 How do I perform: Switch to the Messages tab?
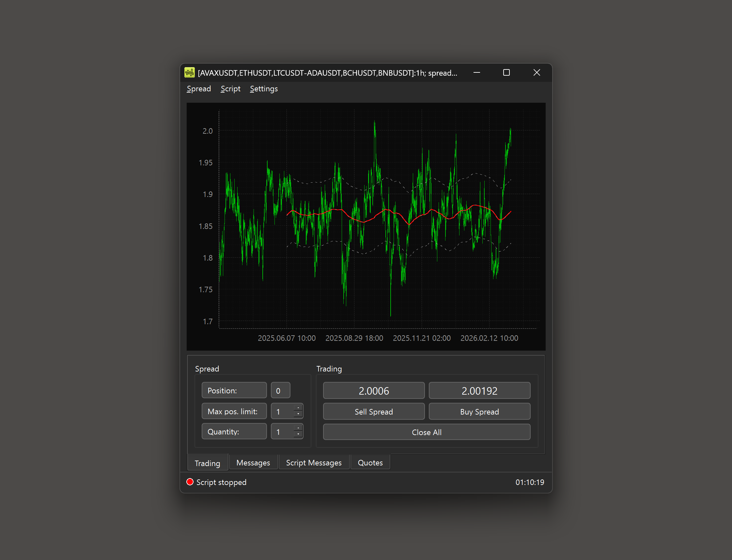point(253,463)
